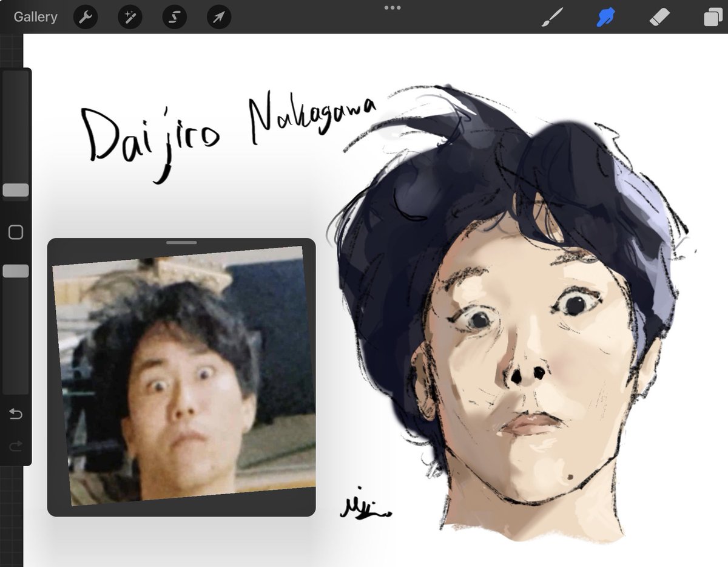The image size is (728, 567).
Task: Tap the square modify button on sidebar
Action: click(16, 232)
